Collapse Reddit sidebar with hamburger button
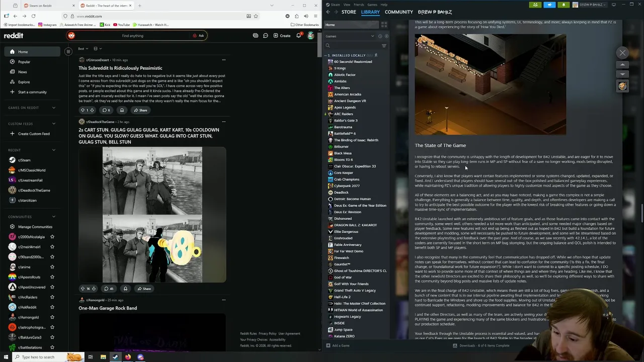Image resolution: width=644 pixels, height=362 pixels. [x=68, y=51]
